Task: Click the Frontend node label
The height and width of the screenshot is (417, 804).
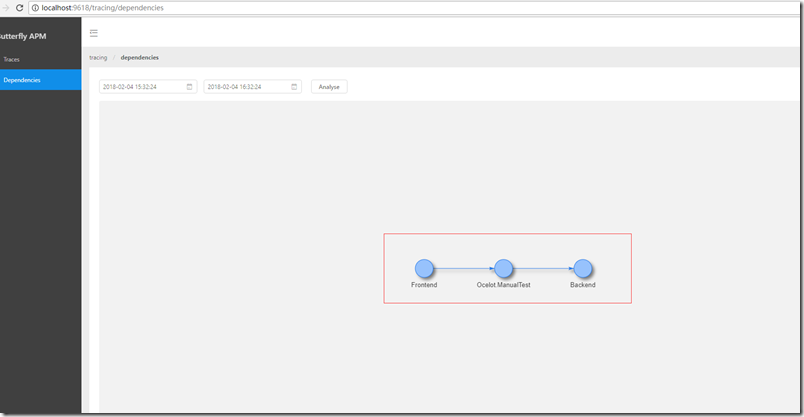Action: (424, 285)
